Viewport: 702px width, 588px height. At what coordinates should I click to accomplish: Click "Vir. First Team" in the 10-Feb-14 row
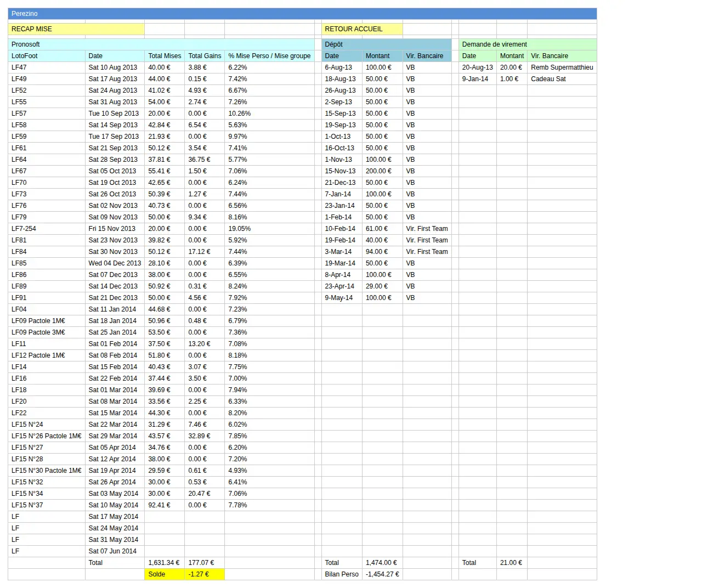pos(427,229)
